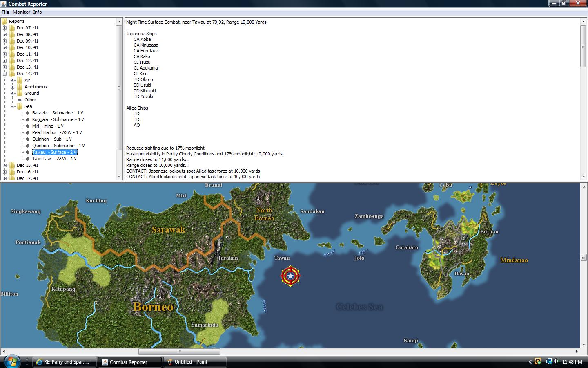Expand the Dec 16, 41 node
The height and width of the screenshot is (368, 588).
point(4,172)
